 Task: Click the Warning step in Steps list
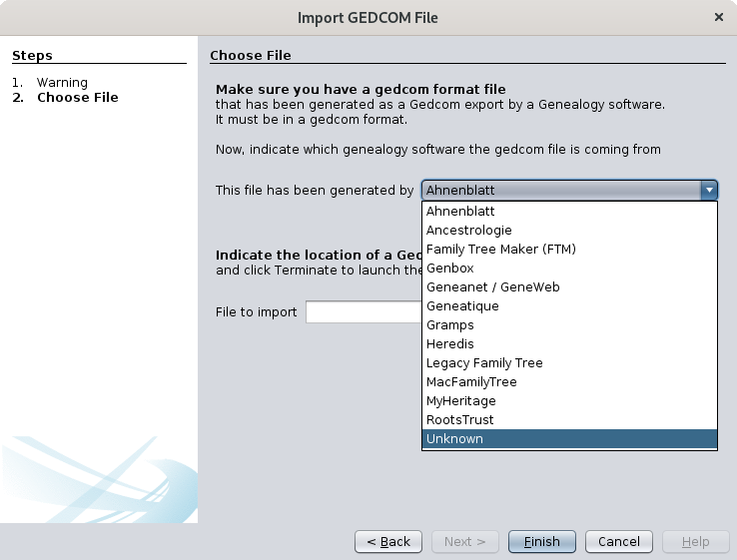[62, 83]
